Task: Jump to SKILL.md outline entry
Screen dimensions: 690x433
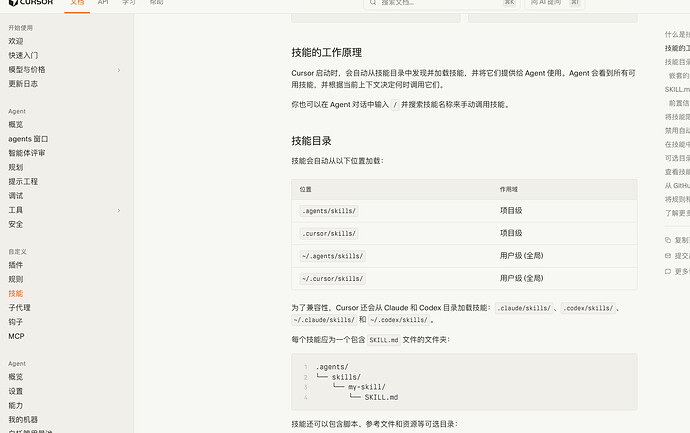Action: (677, 89)
